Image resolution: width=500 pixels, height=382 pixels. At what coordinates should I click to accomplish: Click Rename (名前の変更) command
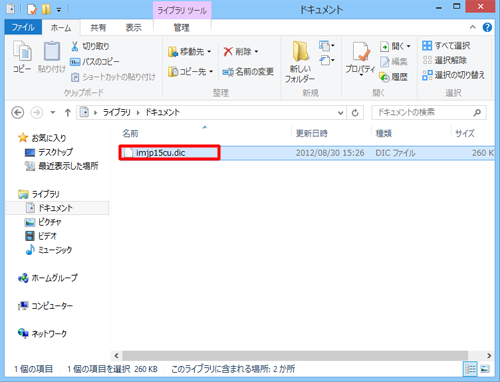click(248, 72)
